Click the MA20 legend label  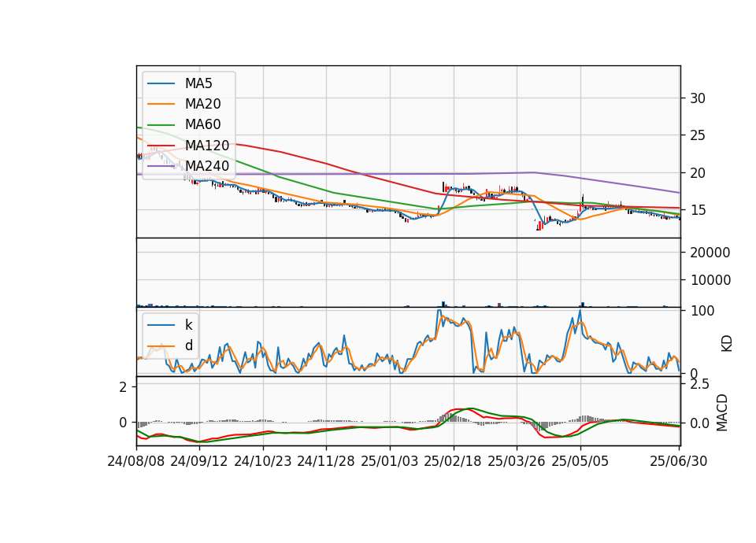[202, 104]
